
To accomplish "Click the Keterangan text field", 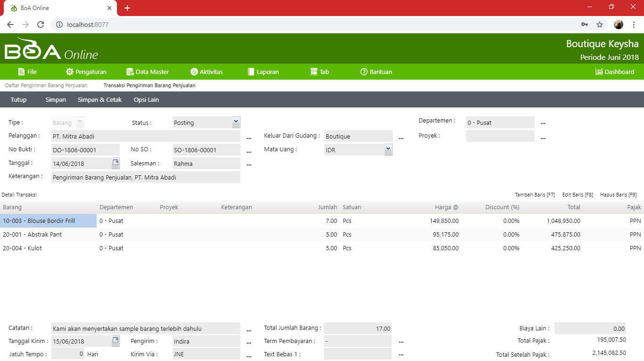I will click(x=146, y=177).
